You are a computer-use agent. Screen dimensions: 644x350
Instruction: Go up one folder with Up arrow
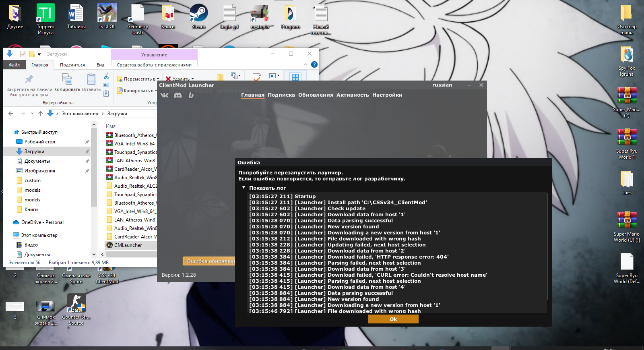41,114
